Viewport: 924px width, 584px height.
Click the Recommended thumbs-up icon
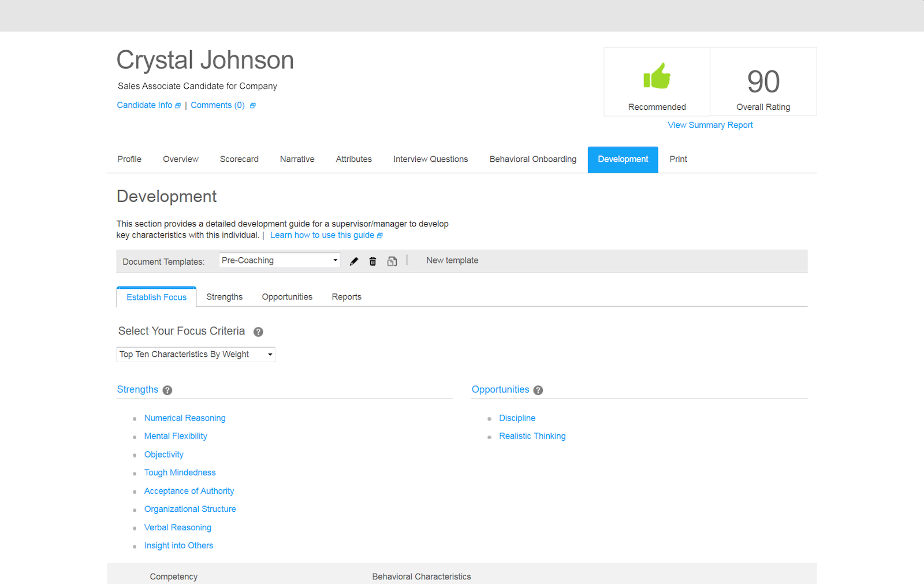tap(656, 76)
